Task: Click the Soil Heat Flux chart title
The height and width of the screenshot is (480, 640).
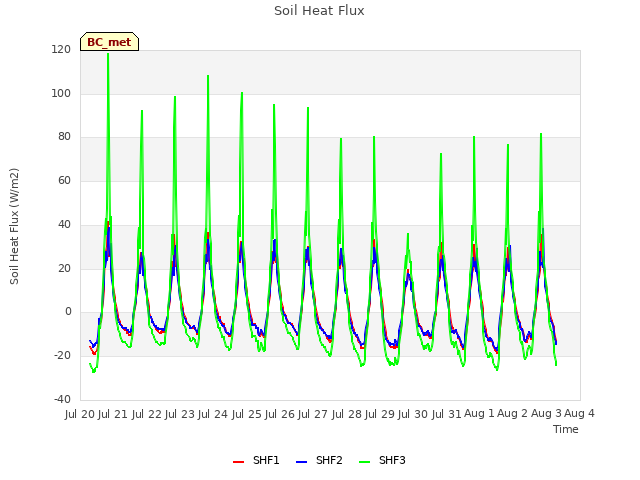Action: coord(319,11)
